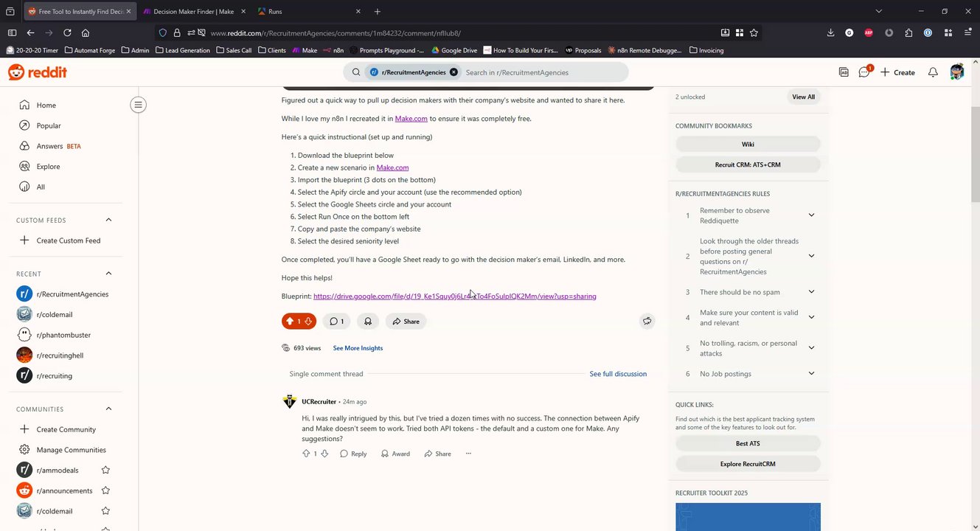Open the Firefox extensions puzzle icon

[x=908, y=32]
